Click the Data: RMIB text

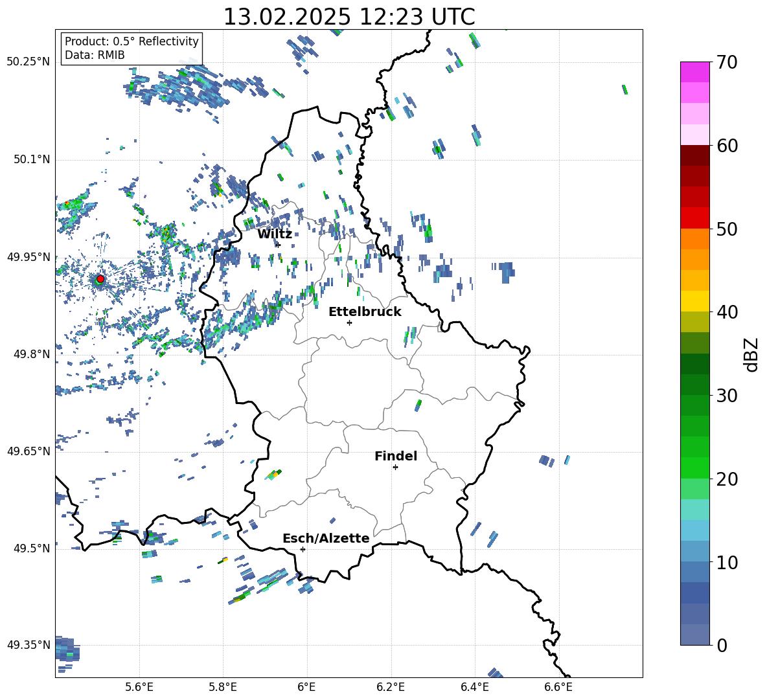[95, 55]
